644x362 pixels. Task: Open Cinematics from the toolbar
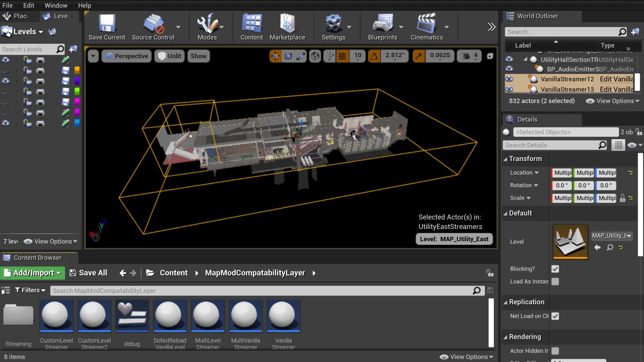click(x=427, y=25)
